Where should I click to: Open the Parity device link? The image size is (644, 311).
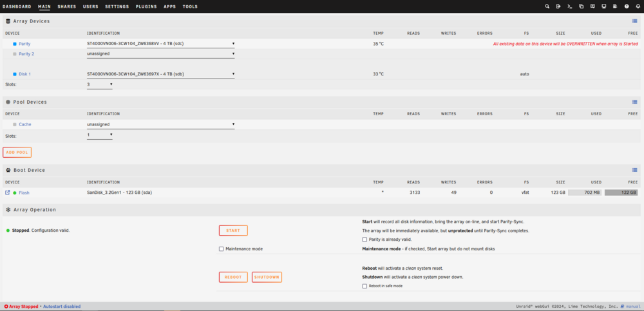click(x=24, y=44)
